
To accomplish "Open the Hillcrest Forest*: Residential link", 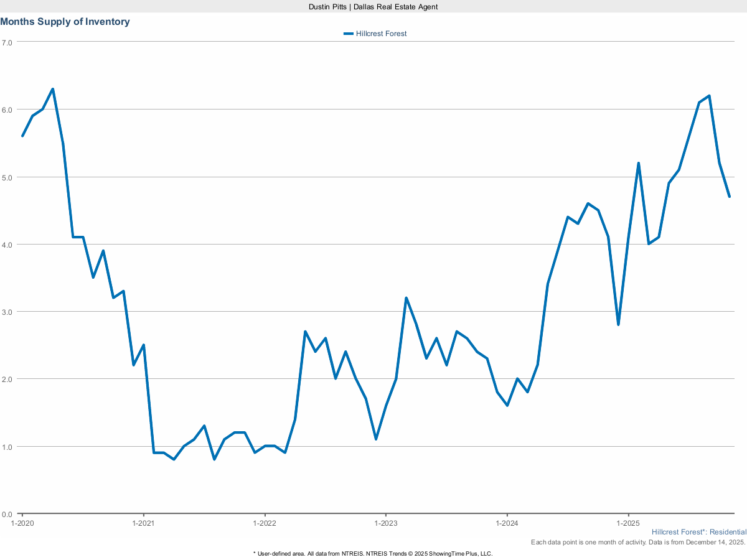I will [698, 532].
